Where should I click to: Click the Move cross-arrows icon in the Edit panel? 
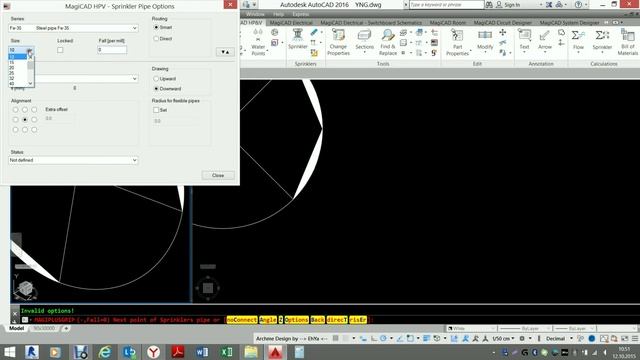coord(502,32)
